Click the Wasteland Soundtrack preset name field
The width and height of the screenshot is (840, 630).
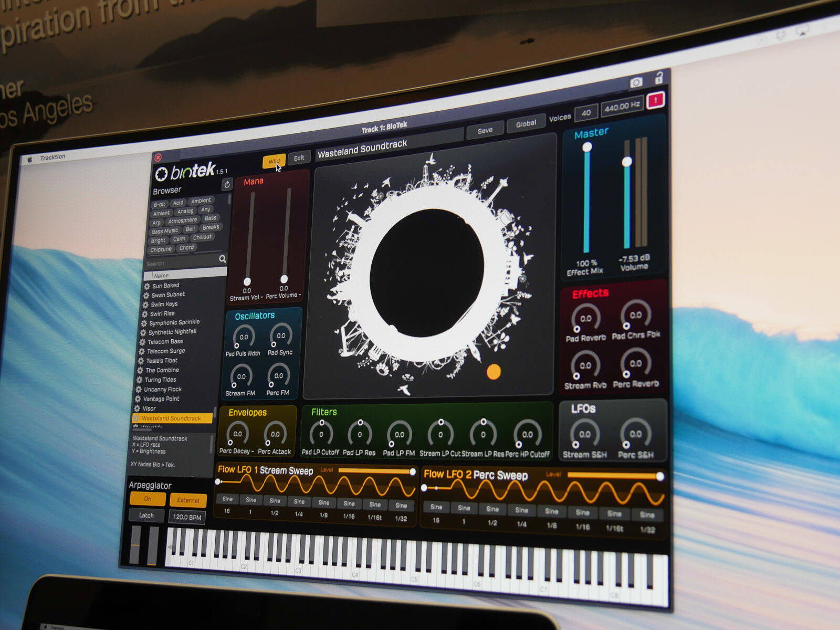pos(390,145)
